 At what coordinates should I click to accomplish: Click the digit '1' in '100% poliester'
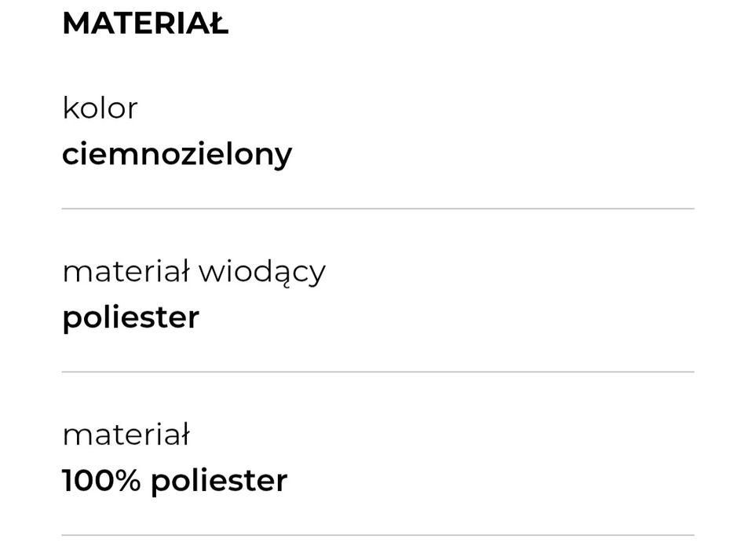click(x=68, y=481)
